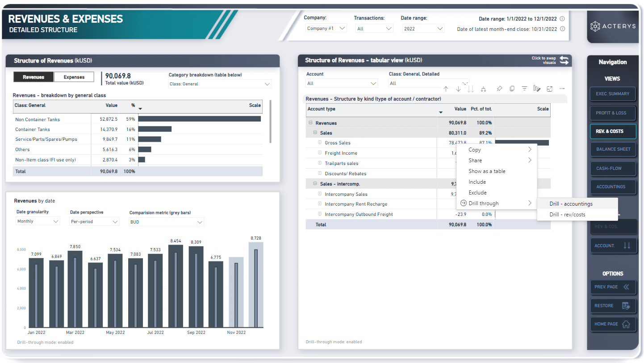Switch to Expenses toggle button
Image resolution: width=644 pixels, height=363 pixels.
[74, 77]
